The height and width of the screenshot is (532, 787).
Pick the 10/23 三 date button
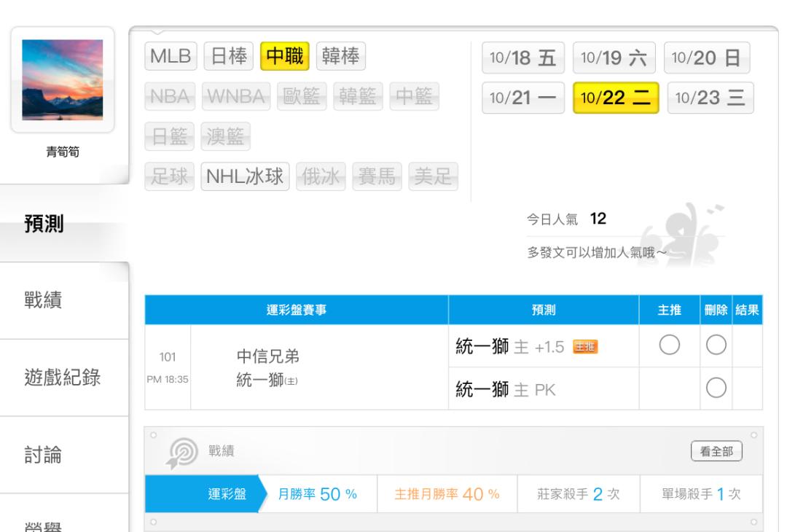tap(710, 98)
